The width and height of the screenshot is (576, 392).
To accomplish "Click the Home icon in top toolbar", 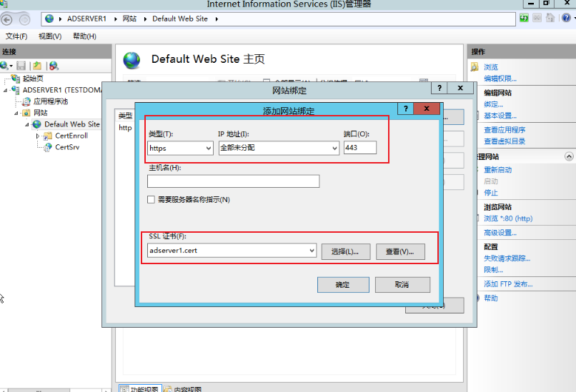I will click(x=550, y=18).
